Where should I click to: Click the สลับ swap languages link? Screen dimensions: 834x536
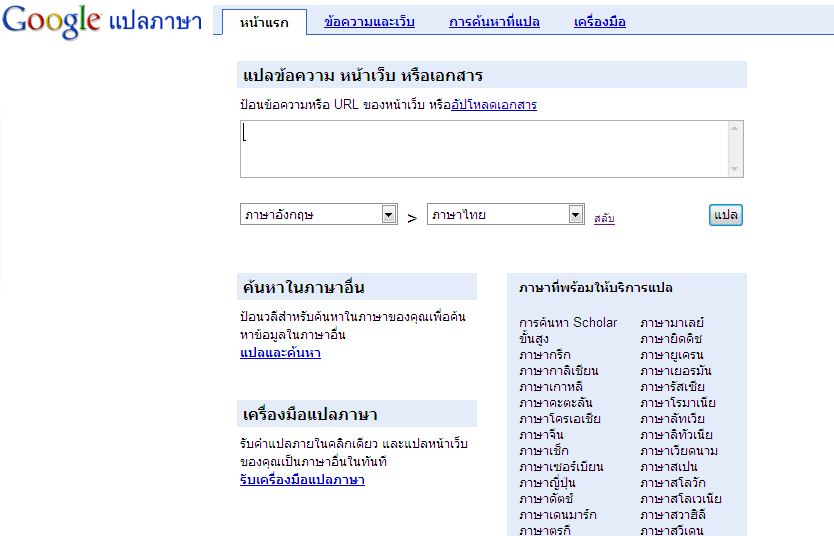tap(604, 218)
